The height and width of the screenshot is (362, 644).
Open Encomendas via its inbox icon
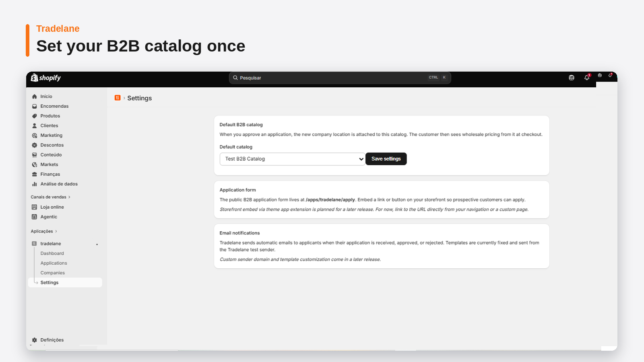pyautogui.click(x=35, y=106)
